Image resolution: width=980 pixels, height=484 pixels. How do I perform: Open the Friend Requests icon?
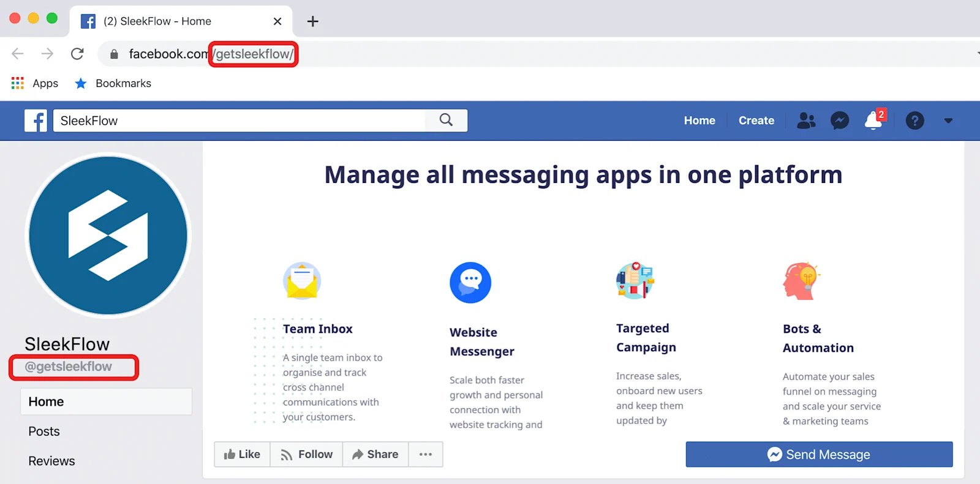pos(806,121)
